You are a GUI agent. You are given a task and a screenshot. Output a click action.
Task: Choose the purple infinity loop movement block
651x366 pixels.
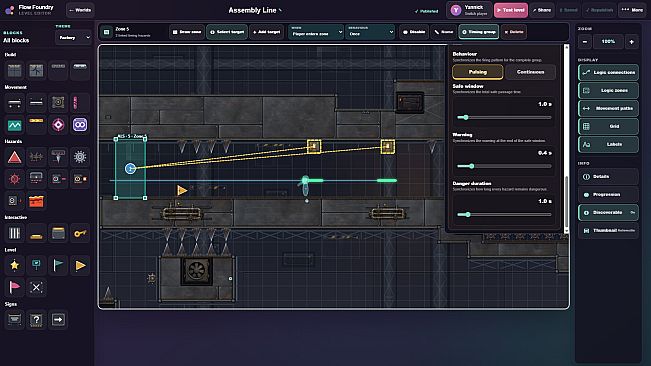click(80, 124)
